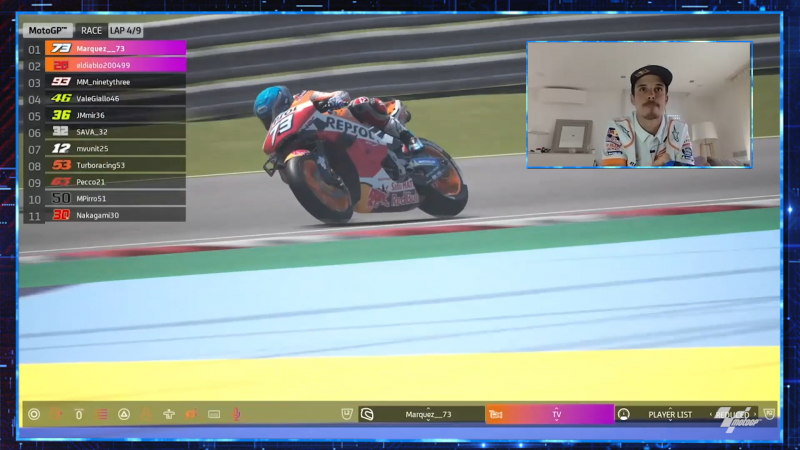
Task: Click the number 73 rider badge
Action: tap(61, 48)
